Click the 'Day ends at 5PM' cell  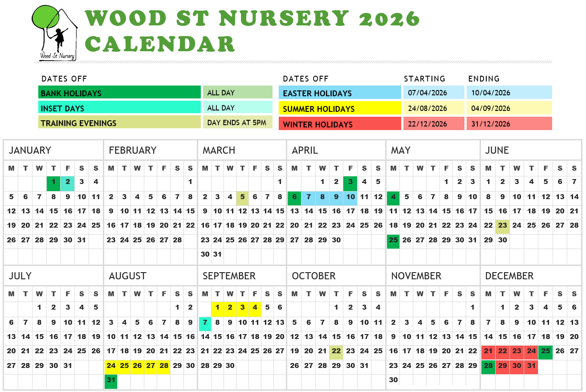point(237,122)
